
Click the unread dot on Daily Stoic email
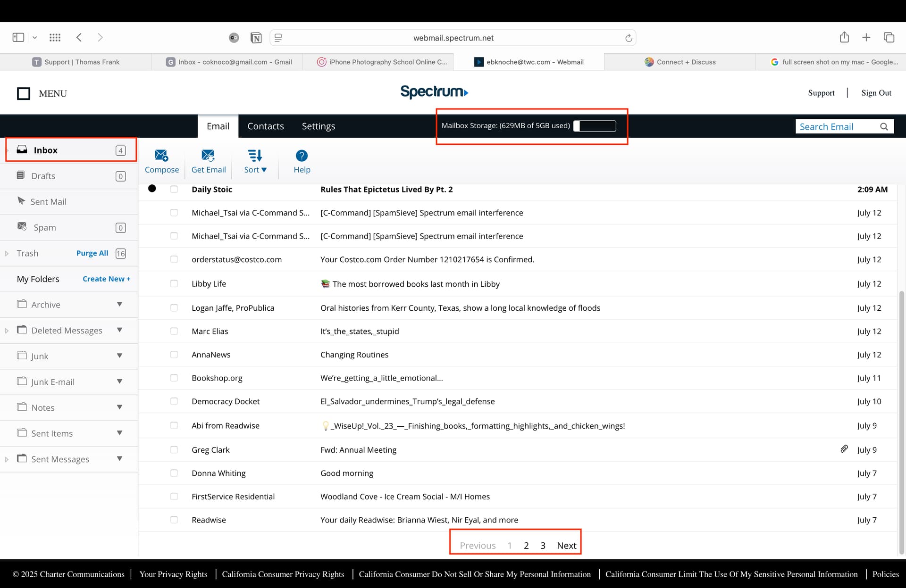point(152,189)
